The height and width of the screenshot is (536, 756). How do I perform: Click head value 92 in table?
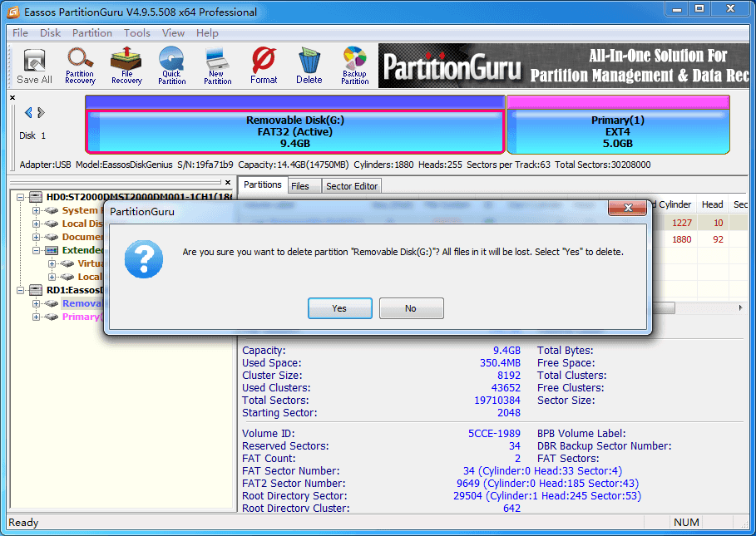coord(718,239)
